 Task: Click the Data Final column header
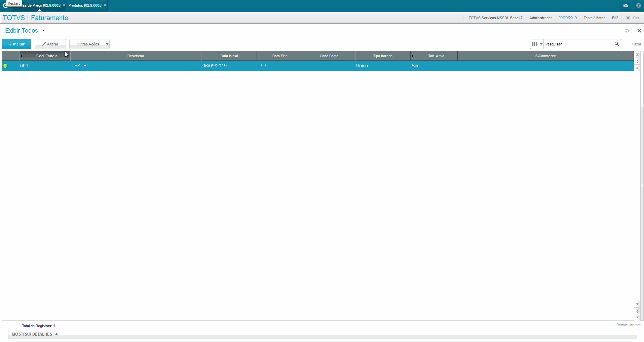(280, 56)
